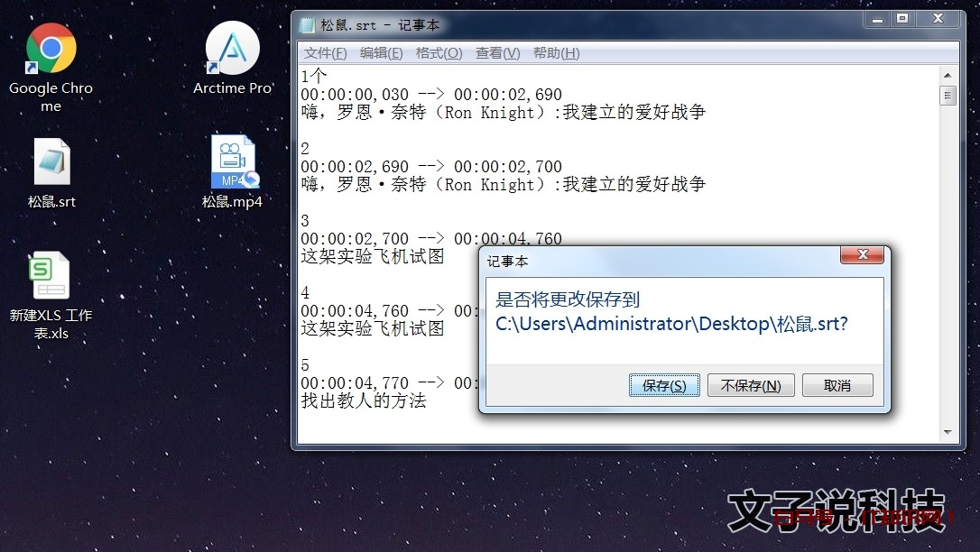Maximize the 松鼠.srt Notepad window
The width and height of the screenshot is (980, 552).
901,19
